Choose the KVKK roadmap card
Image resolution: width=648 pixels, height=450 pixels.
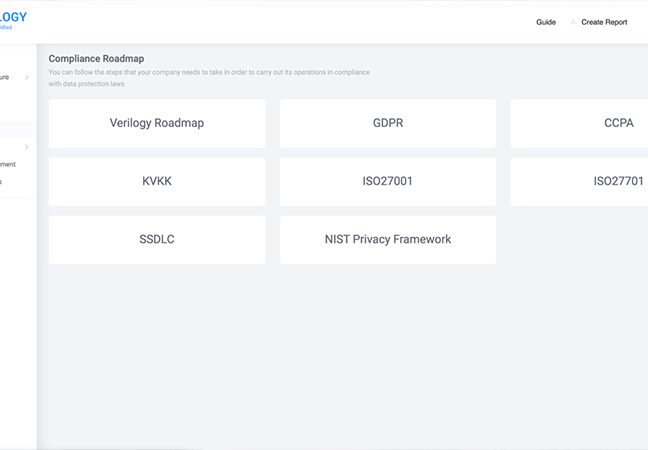pos(157,181)
